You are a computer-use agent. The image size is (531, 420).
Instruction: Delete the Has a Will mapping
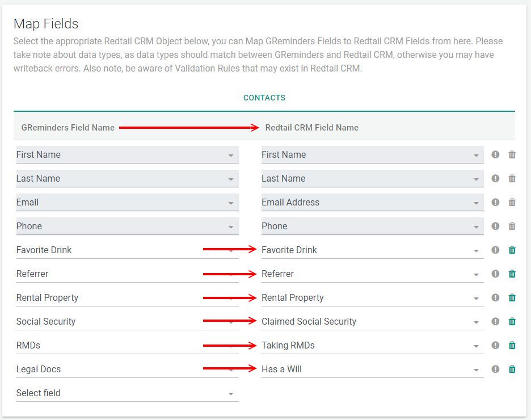(x=512, y=369)
